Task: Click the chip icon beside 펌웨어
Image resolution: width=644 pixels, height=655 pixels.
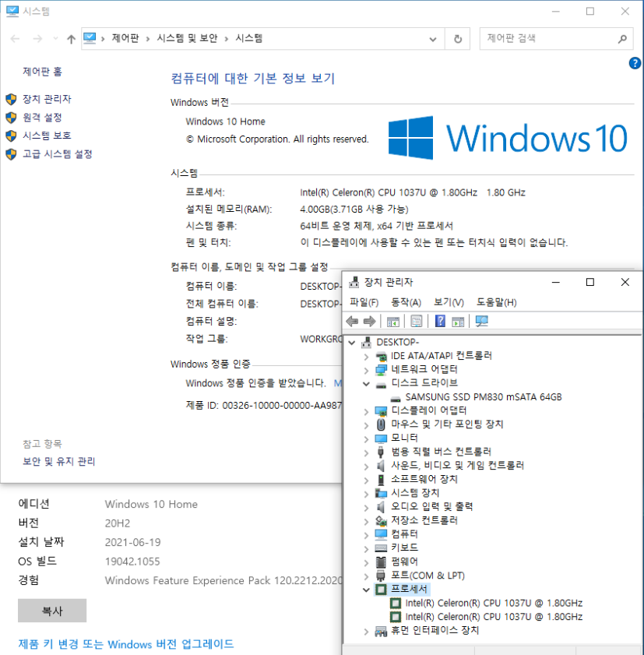Action: pyautogui.click(x=381, y=562)
